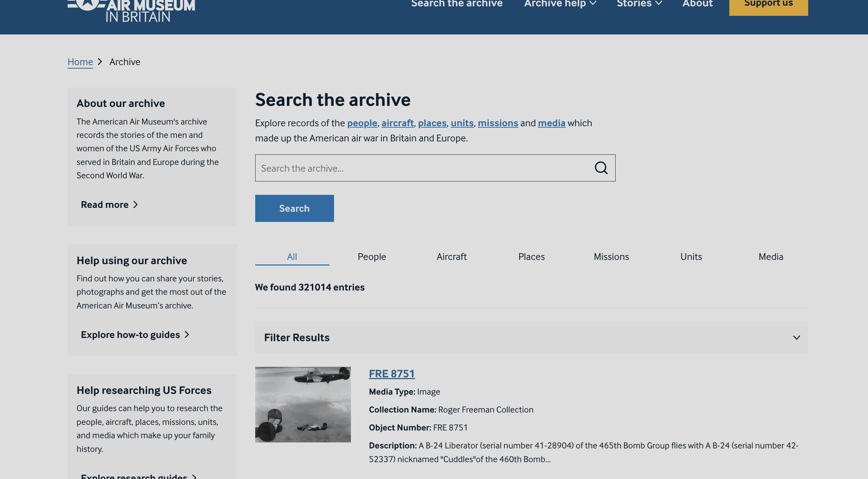Open the Media tab
This screenshot has width=868, height=479.
tap(771, 257)
